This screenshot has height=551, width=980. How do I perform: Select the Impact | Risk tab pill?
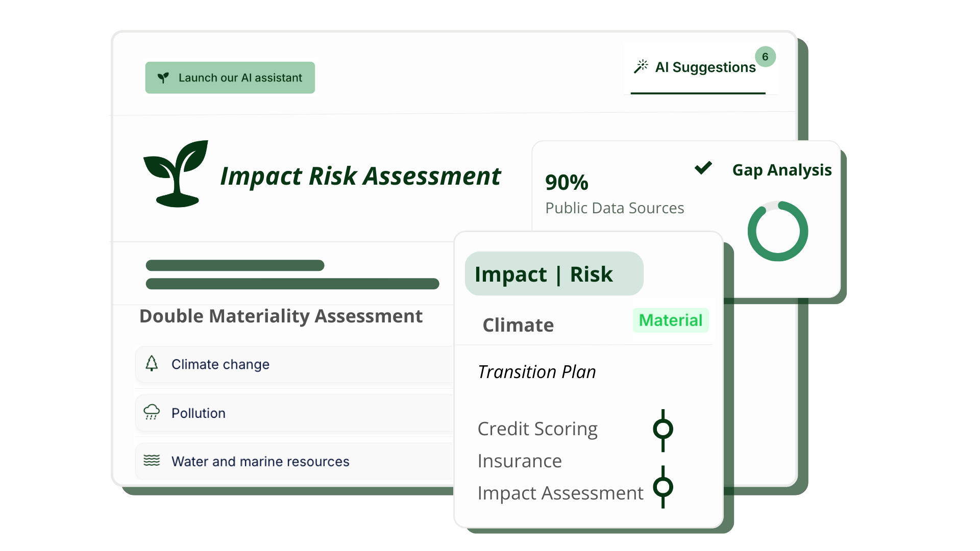point(553,274)
